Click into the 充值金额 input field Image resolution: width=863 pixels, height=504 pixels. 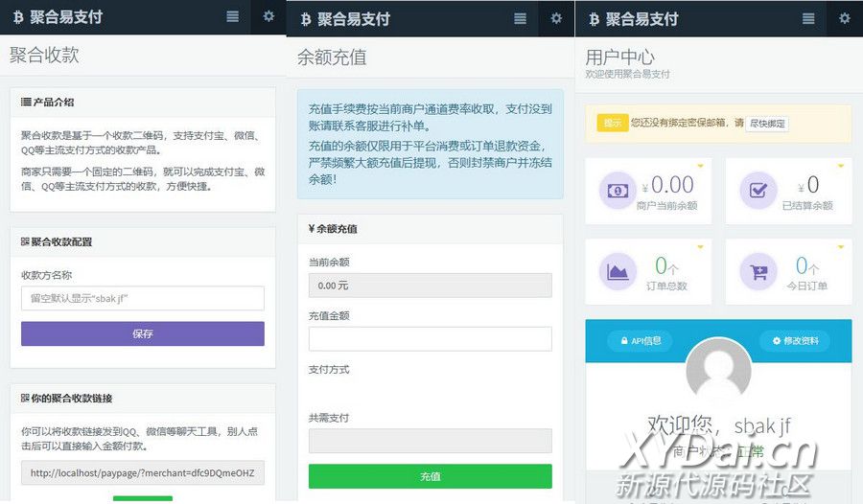click(x=430, y=339)
